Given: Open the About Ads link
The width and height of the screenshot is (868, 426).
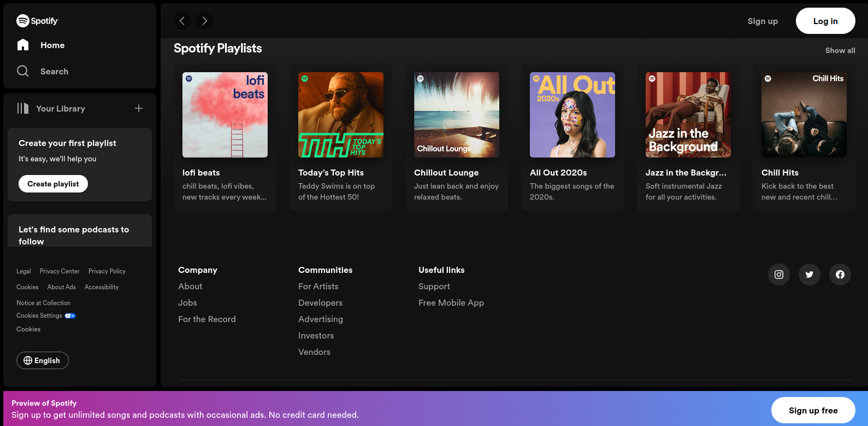Looking at the screenshot, I should pyautogui.click(x=62, y=287).
